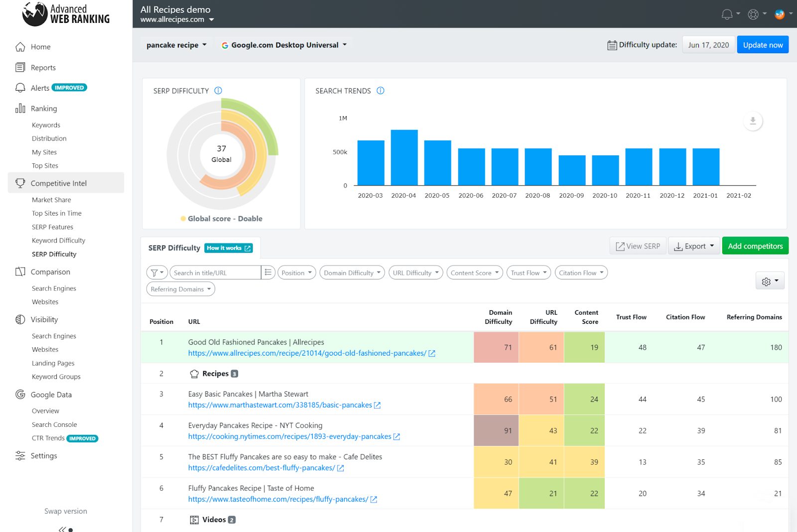Screen dimensions: 797x532
Task: Open the Trust Flow filter dropdown
Action: (x=529, y=272)
